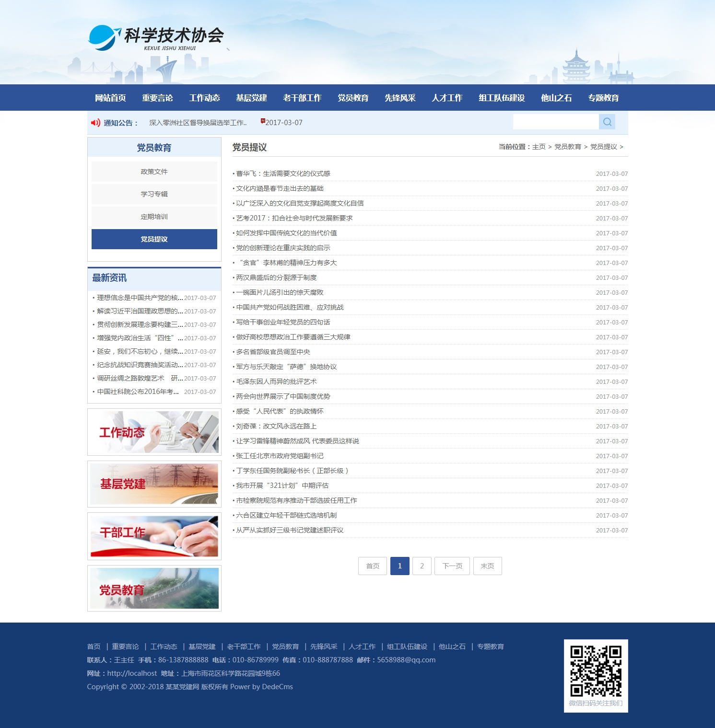This screenshot has width=715, height=728.
Task: Select 定期培训 in the sidebar menu
Action: point(154,217)
